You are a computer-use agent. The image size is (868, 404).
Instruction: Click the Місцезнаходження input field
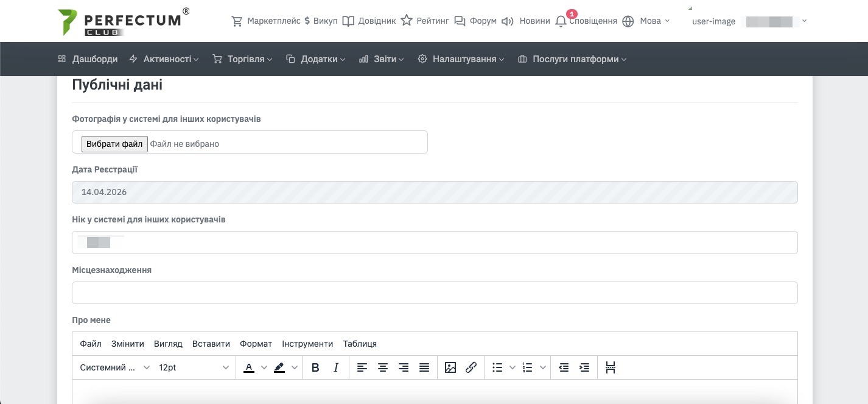pos(435,293)
